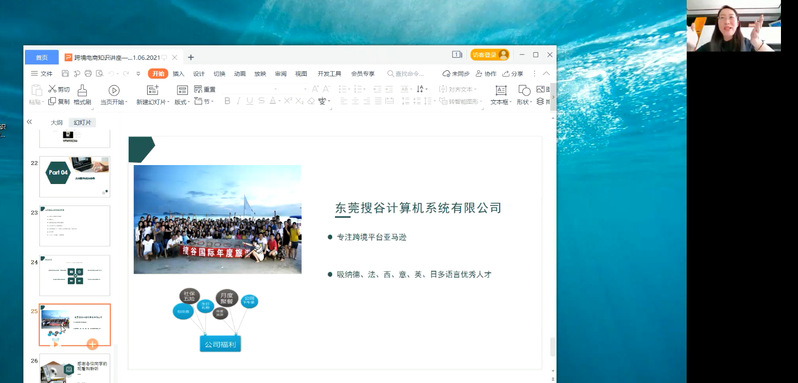The width and height of the screenshot is (798, 383).
Task: Toggle Italic formatting
Action: pos(238,101)
